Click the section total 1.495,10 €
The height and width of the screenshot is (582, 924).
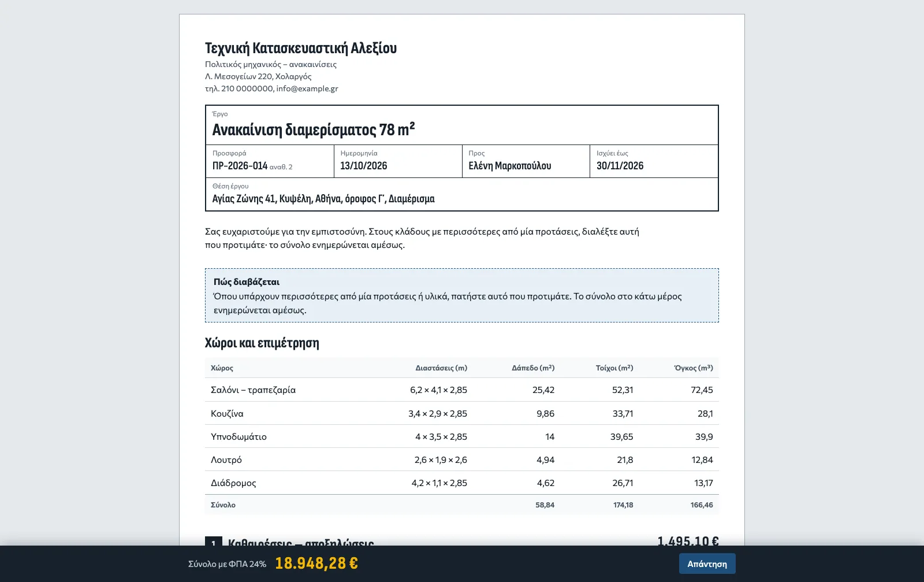coord(688,541)
